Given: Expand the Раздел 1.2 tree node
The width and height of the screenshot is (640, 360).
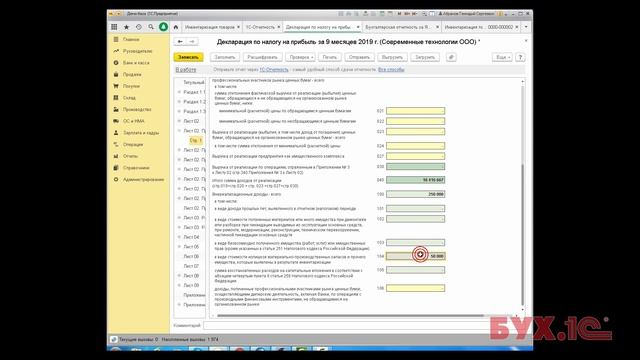Looking at the screenshot, I should point(179,102).
